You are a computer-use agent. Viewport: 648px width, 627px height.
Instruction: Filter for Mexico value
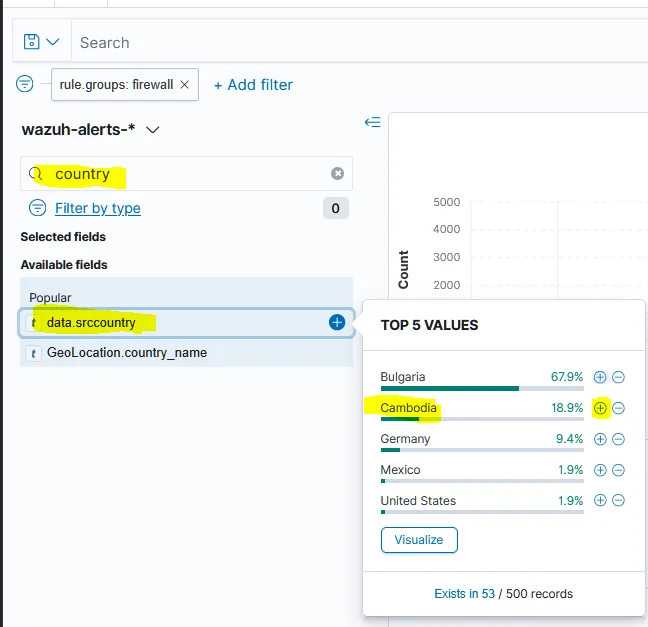tap(600, 470)
